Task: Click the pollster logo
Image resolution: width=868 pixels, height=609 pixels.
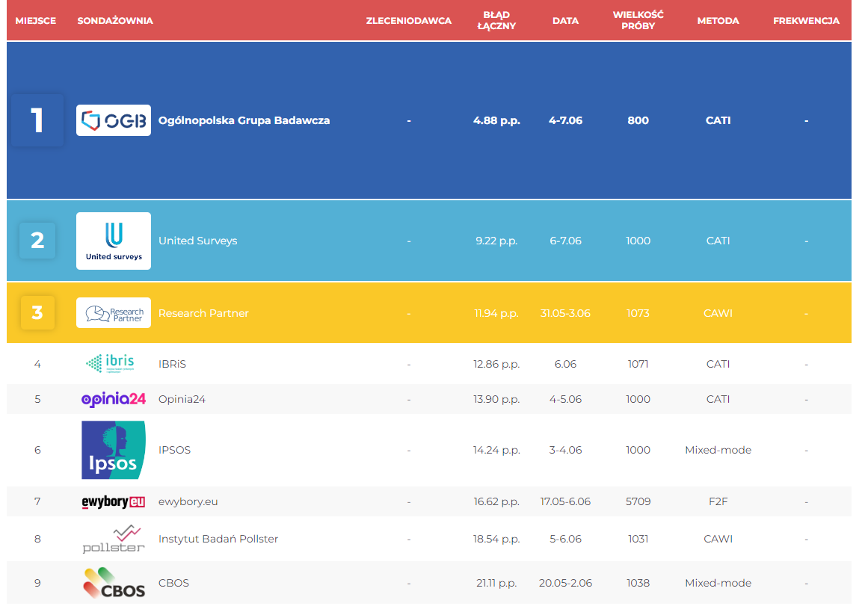Action: point(114,539)
